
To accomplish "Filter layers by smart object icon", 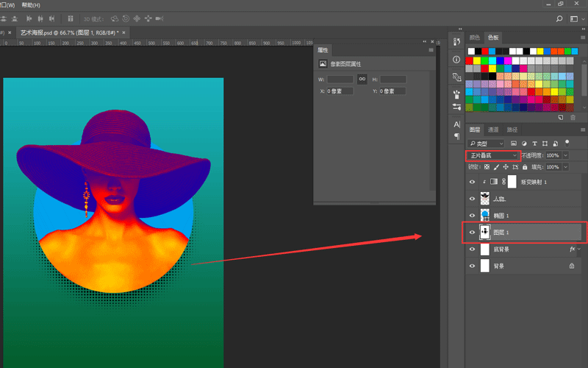I will 556,144.
